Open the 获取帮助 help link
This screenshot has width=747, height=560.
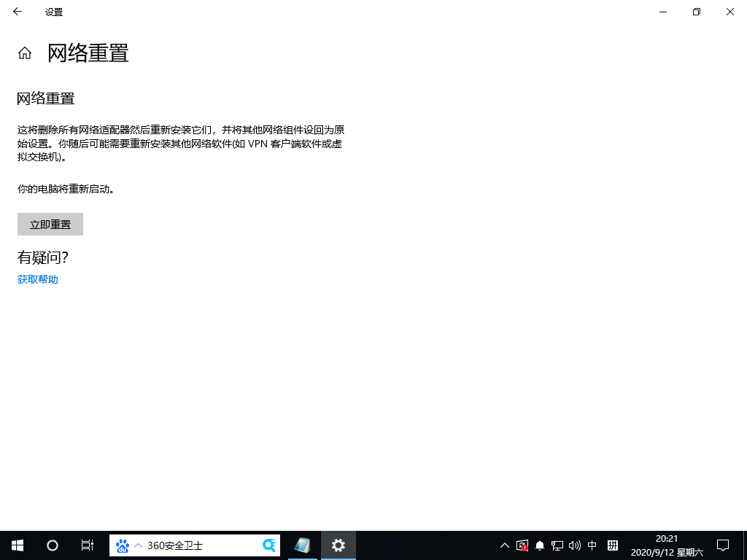pyautogui.click(x=36, y=279)
